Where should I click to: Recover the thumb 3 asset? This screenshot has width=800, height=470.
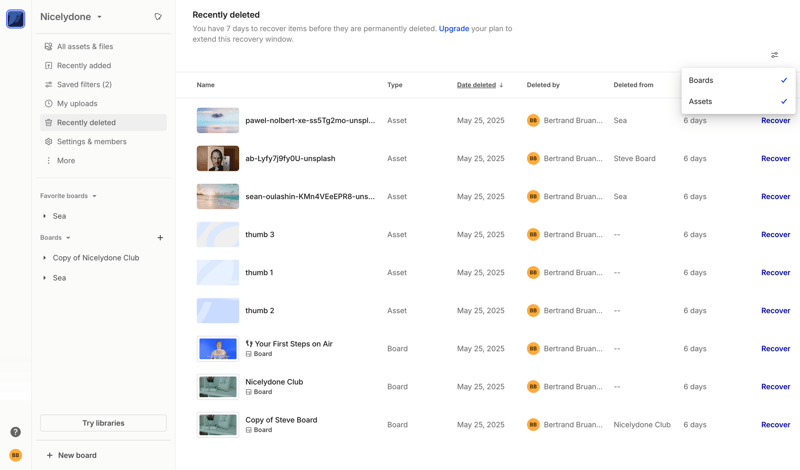coord(775,235)
